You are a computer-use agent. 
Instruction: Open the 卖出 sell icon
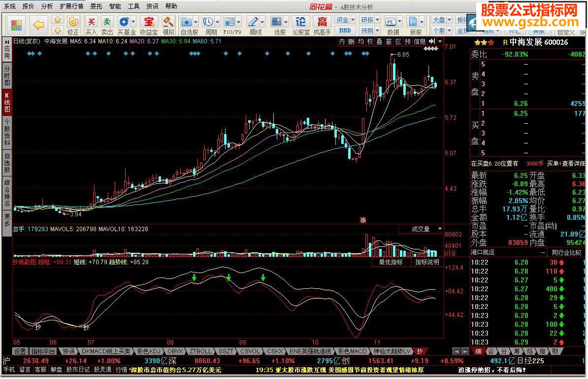pos(107,22)
